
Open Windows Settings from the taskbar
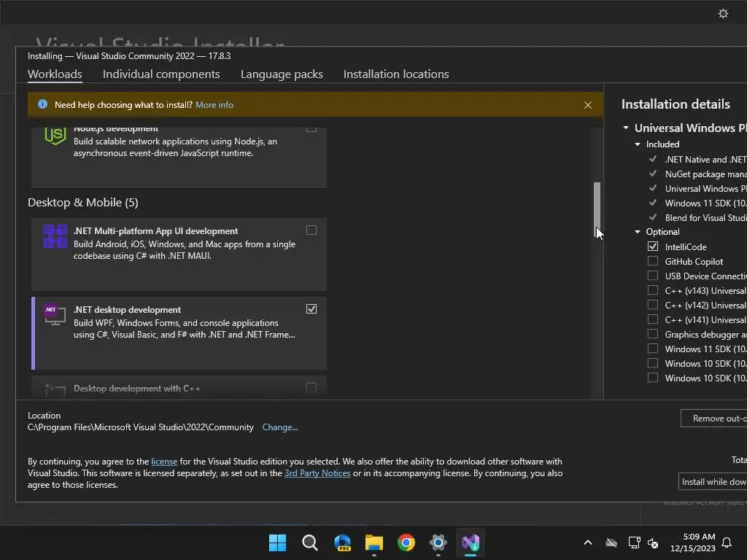point(438,542)
